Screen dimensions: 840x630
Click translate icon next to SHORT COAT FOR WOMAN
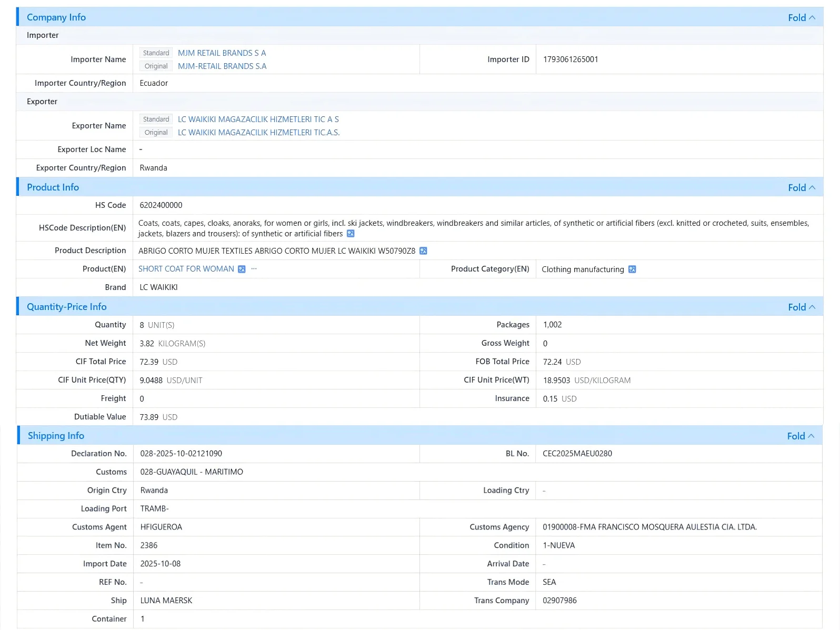pyautogui.click(x=242, y=269)
